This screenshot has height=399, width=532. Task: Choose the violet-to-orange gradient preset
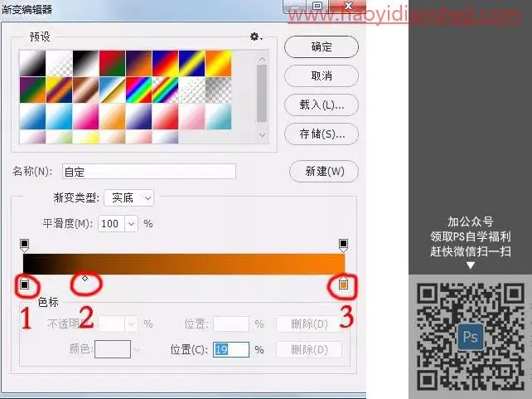point(138,64)
